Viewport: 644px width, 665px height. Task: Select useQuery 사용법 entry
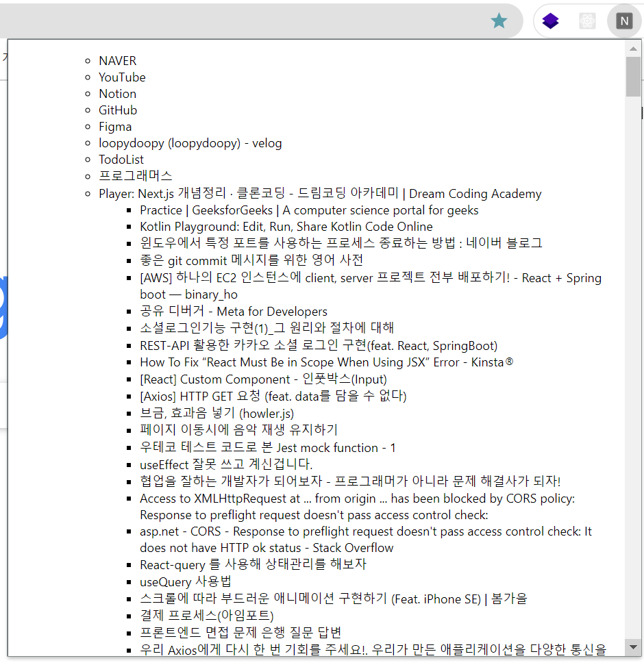point(186,582)
